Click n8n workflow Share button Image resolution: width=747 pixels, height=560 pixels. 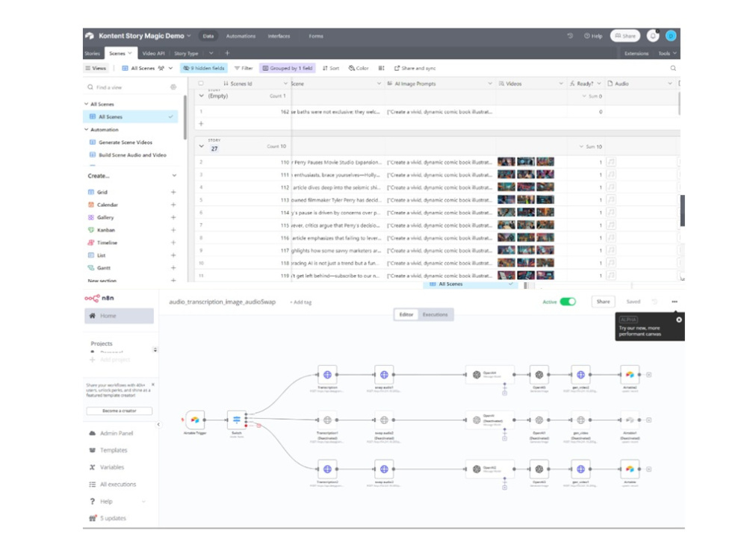tap(603, 302)
